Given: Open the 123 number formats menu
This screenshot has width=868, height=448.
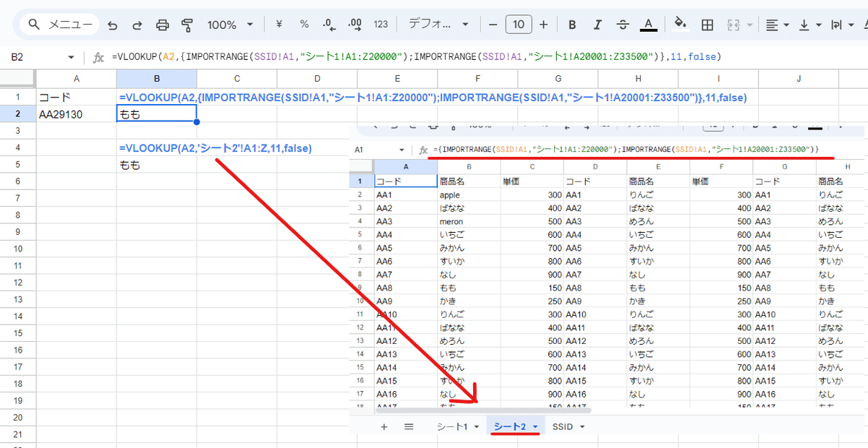Looking at the screenshot, I should 380,25.
